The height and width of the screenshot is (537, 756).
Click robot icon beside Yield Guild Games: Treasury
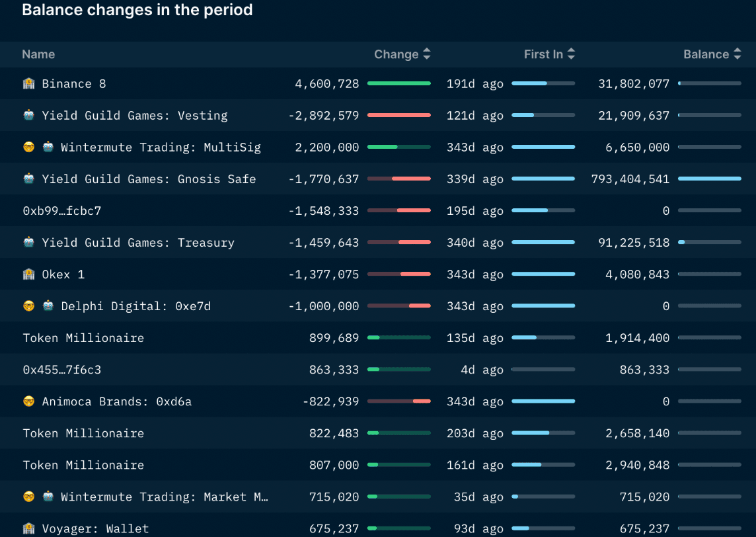[x=28, y=243]
